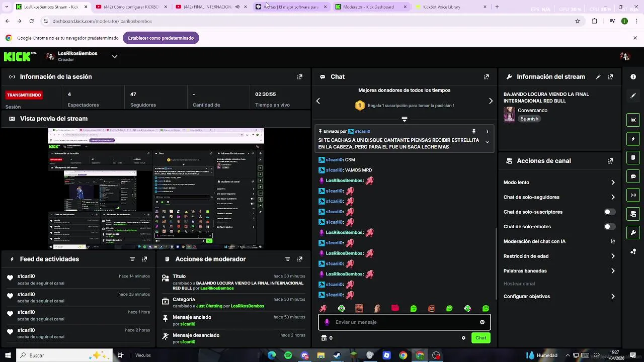Insert the green frog emote from quick row

[413, 309]
